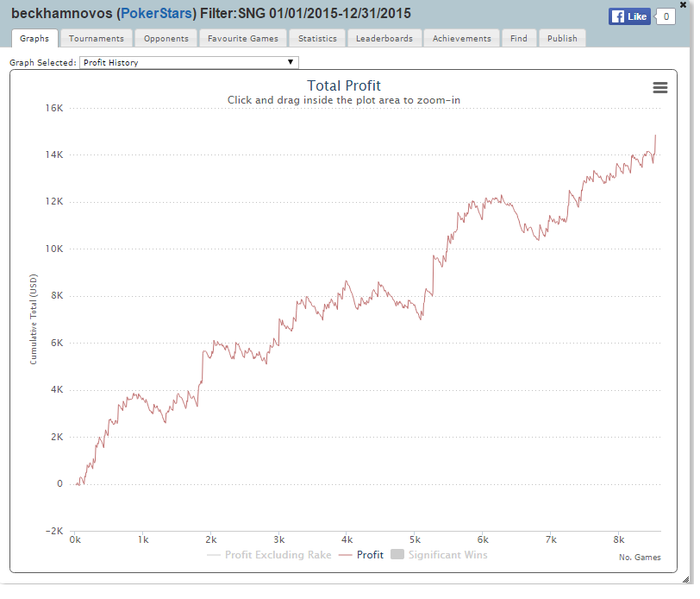Open the Find tab

[518, 38]
